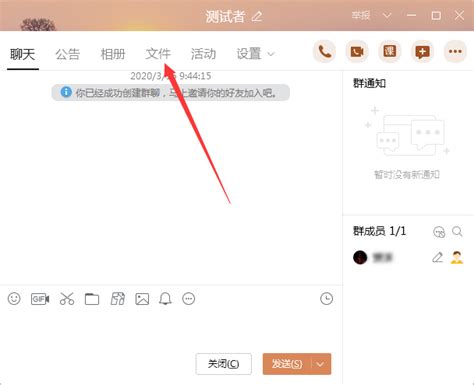Open the 公告 tab
The width and height of the screenshot is (474, 385).
click(x=68, y=54)
